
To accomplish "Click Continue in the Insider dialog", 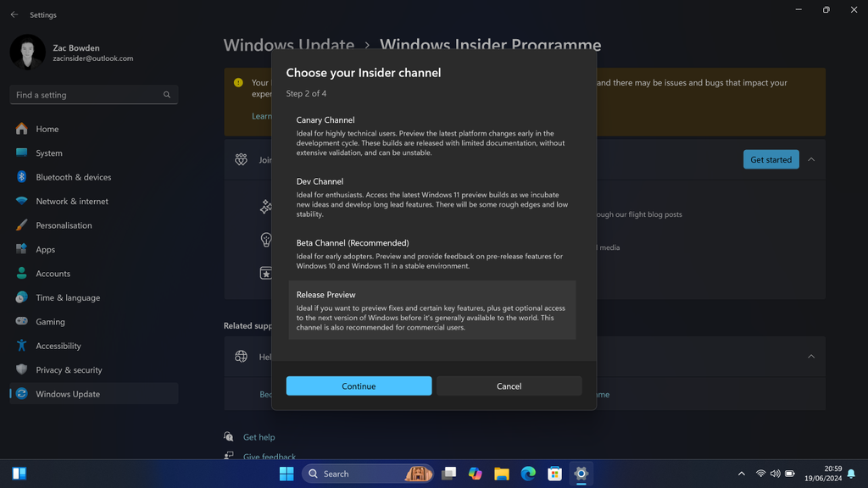I will click(359, 385).
